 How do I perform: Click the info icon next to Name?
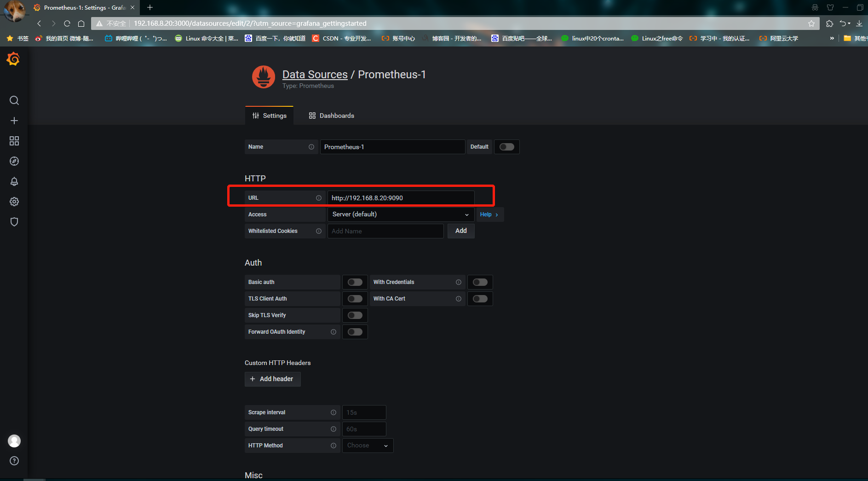(x=311, y=147)
